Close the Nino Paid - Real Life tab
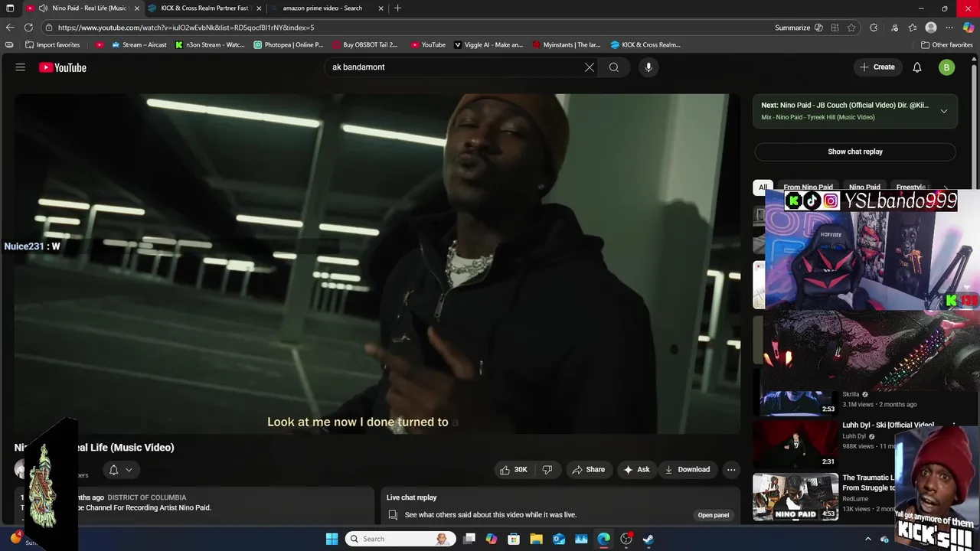Viewport: 980px width, 551px height. point(137,8)
